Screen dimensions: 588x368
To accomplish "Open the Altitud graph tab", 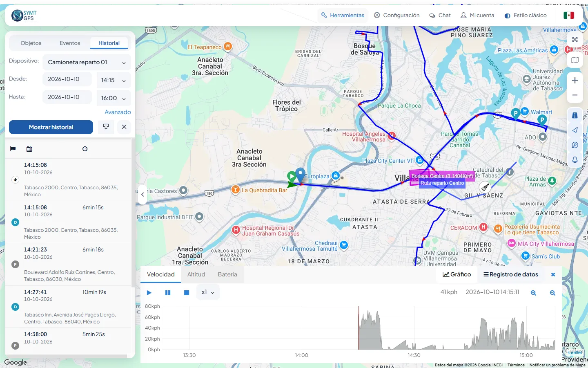I will (x=196, y=274).
